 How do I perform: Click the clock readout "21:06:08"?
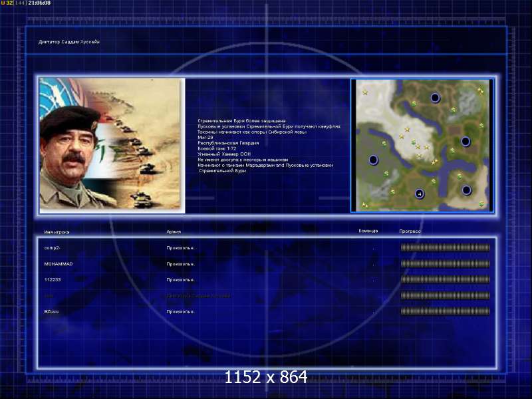point(39,3)
